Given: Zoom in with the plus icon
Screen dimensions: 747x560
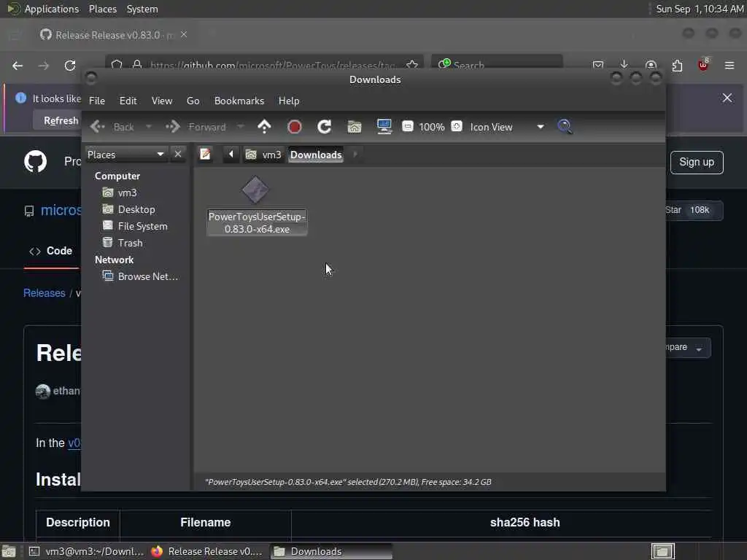Looking at the screenshot, I should click(457, 127).
